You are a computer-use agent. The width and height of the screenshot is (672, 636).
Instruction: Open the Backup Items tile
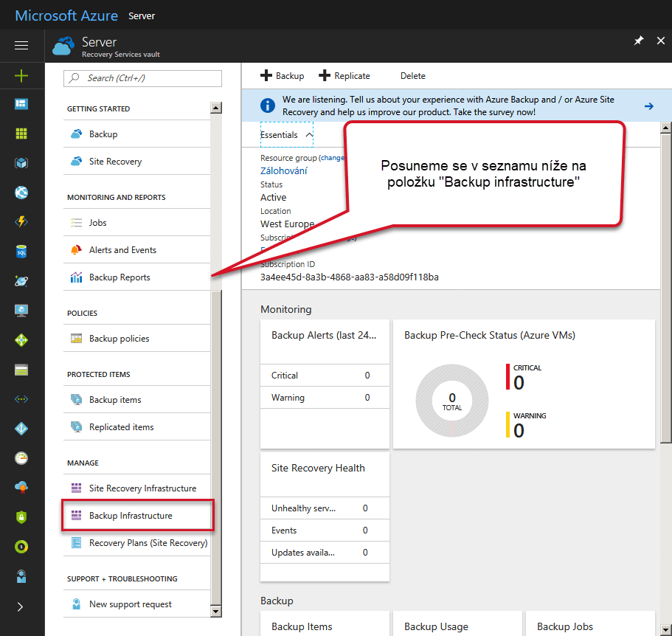click(325, 623)
